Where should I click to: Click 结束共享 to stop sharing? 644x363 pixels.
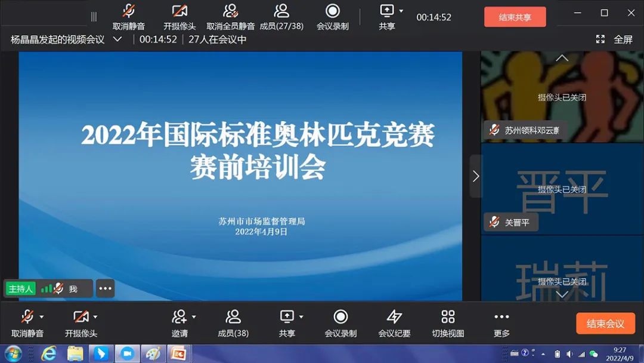(x=515, y=17)
